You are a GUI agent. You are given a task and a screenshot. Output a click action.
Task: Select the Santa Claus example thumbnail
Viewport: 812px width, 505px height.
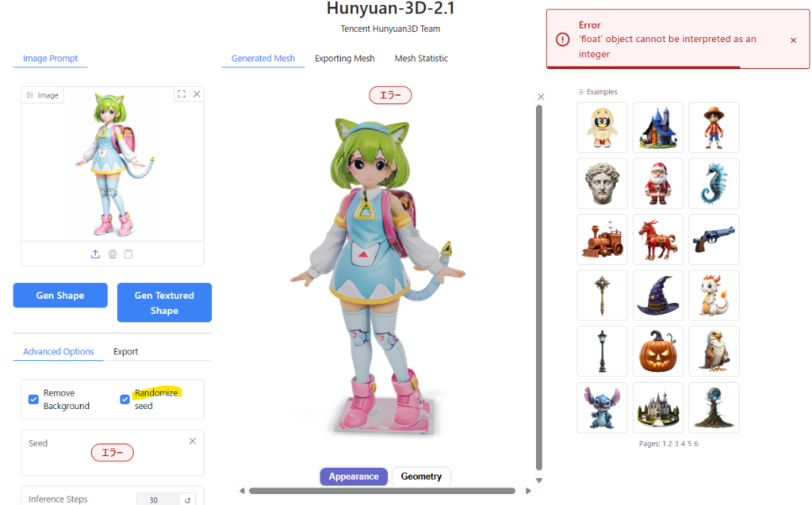657,184
